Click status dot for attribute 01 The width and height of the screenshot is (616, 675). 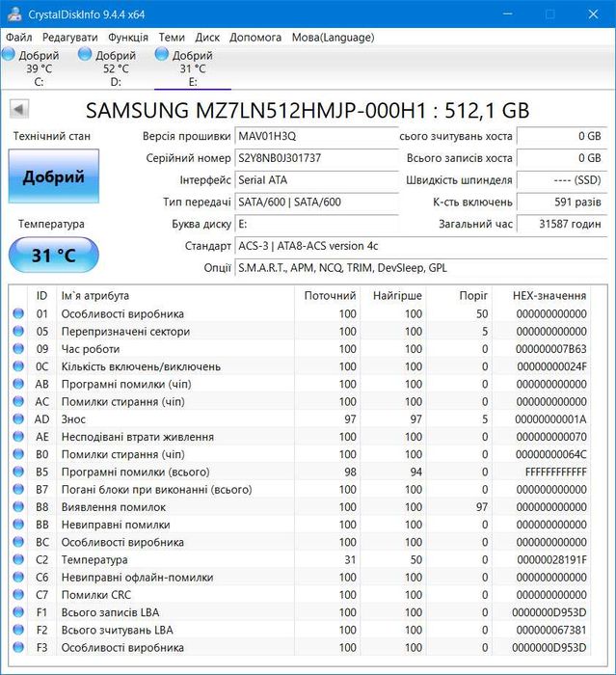(18, 313)
